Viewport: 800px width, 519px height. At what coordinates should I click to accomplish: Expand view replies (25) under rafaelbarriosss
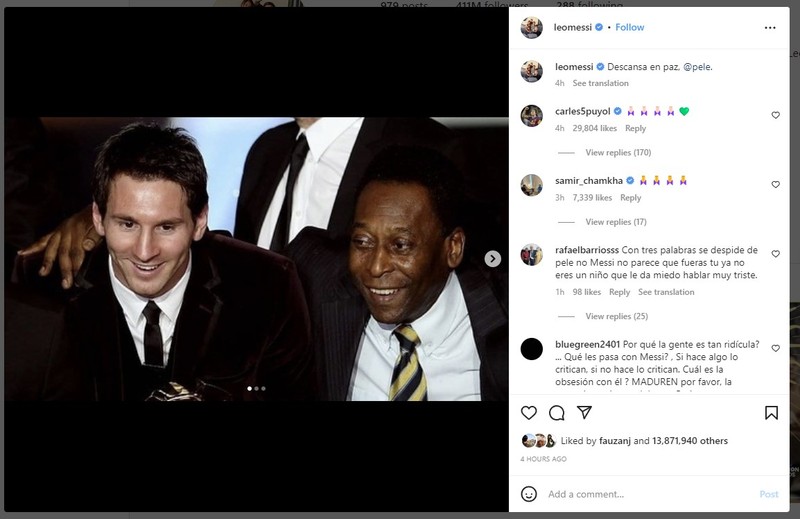(x=616, y=316)
